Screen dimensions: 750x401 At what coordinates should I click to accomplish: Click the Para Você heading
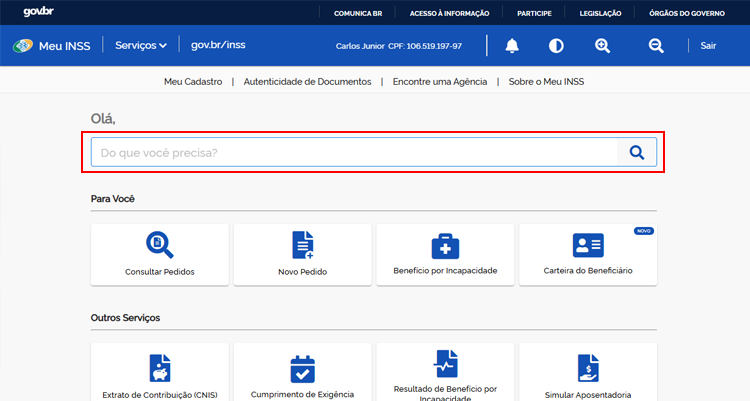(112, 199)
